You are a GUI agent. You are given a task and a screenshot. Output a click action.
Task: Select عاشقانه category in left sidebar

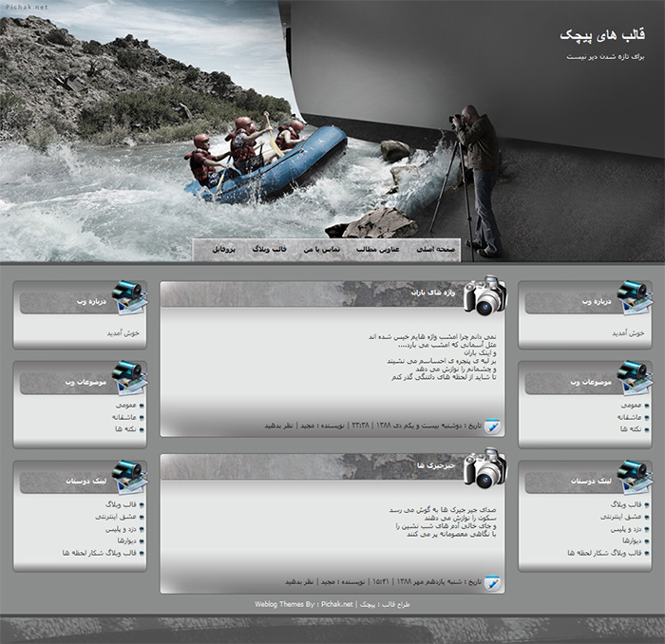(x=124, y=417)
